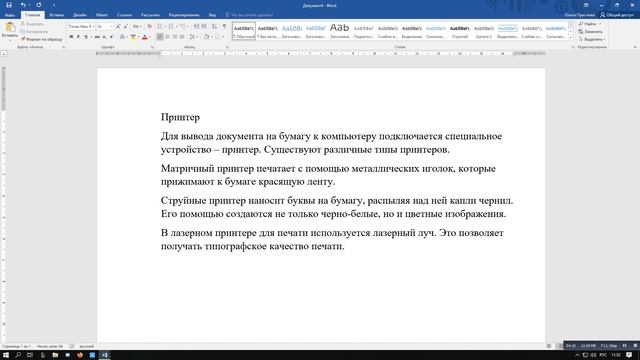
Task: Redo the last action
Action: (38, 5)
